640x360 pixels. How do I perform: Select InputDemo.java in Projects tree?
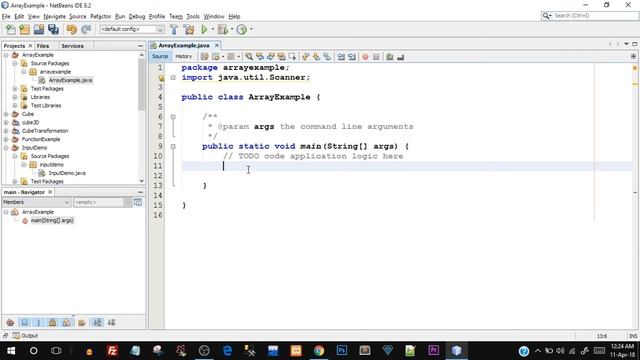pyautogui.click(x=67, y=173)
